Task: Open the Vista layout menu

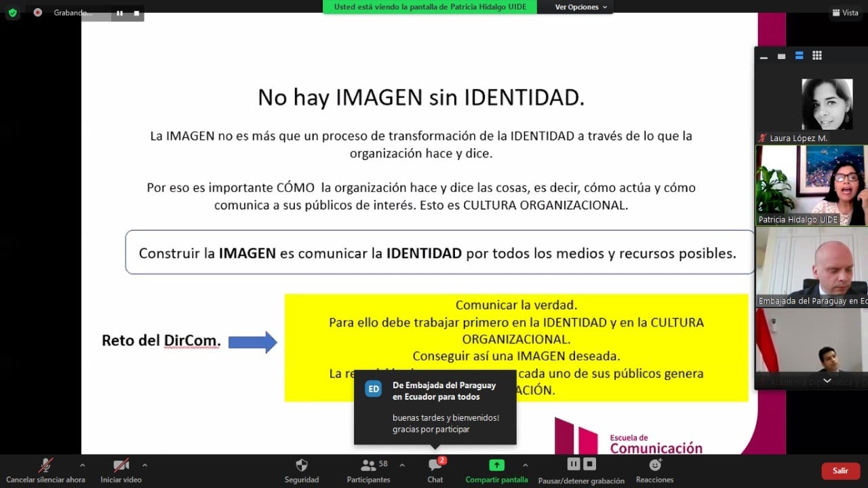Action: [845, 12]
